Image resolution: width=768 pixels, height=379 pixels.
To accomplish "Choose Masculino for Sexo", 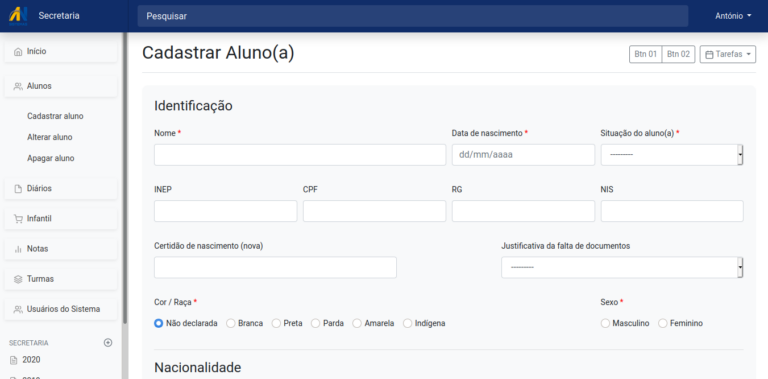I will point(605,323).
